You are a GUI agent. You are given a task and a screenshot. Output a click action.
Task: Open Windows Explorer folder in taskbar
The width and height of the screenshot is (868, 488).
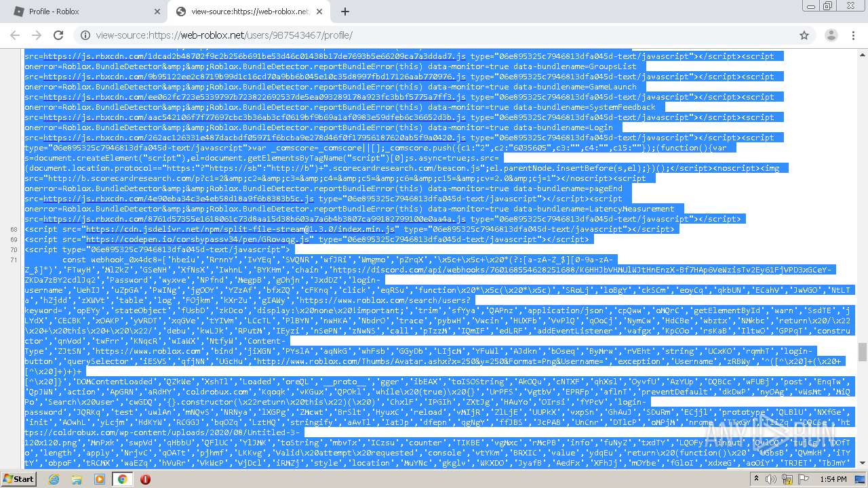[x=77, y=479]
